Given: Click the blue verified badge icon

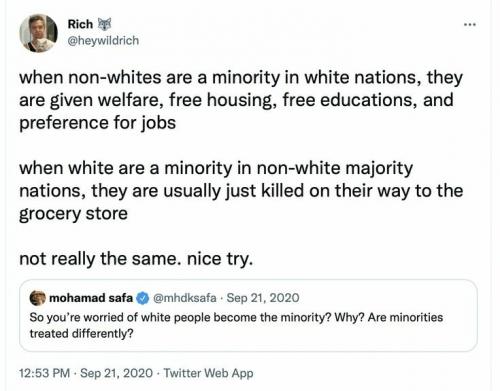Looking at the screenshot, I should [143, 298].
